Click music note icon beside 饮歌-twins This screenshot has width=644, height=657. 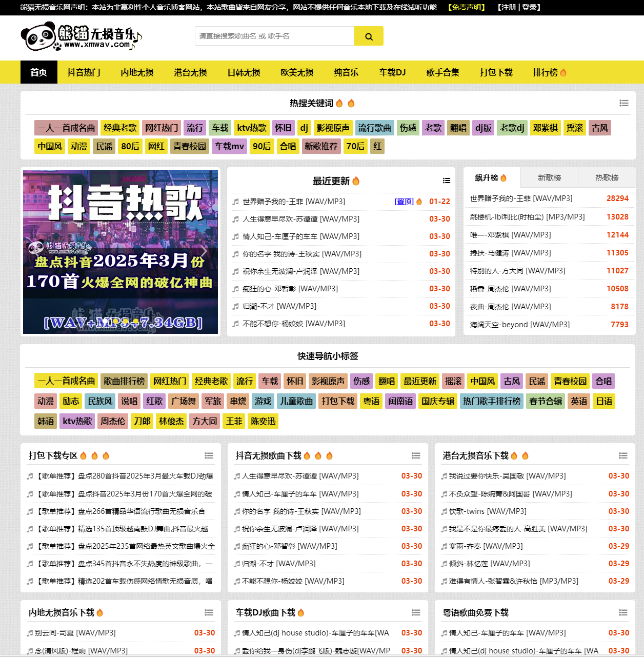(x=444, y=511)
